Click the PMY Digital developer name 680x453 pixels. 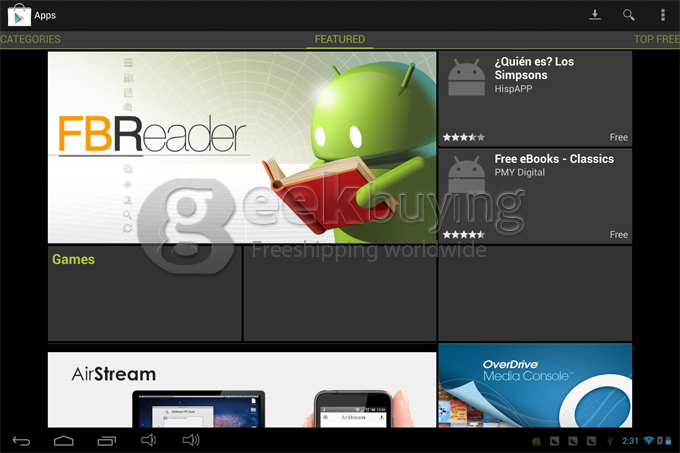pos(520,173)
